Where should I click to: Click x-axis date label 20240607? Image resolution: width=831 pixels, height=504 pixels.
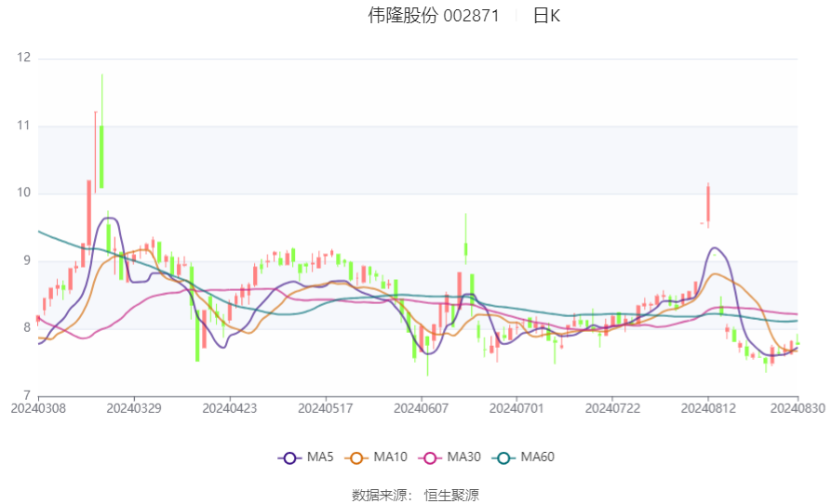(422, 409)
